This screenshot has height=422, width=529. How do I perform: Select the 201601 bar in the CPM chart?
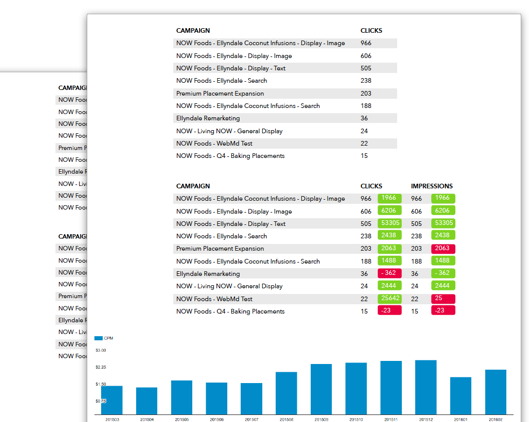point(461,396)
